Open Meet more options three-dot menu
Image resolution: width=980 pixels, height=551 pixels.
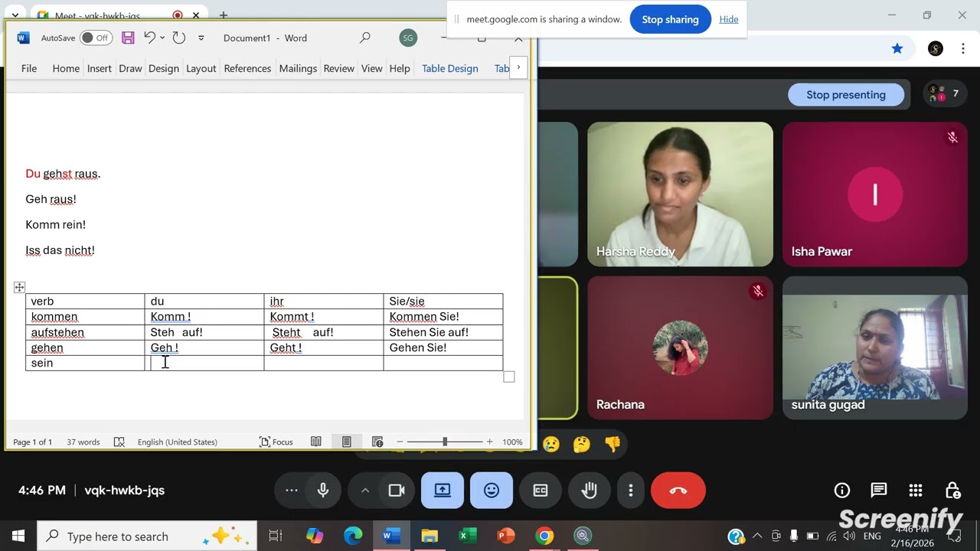point(631,491)
